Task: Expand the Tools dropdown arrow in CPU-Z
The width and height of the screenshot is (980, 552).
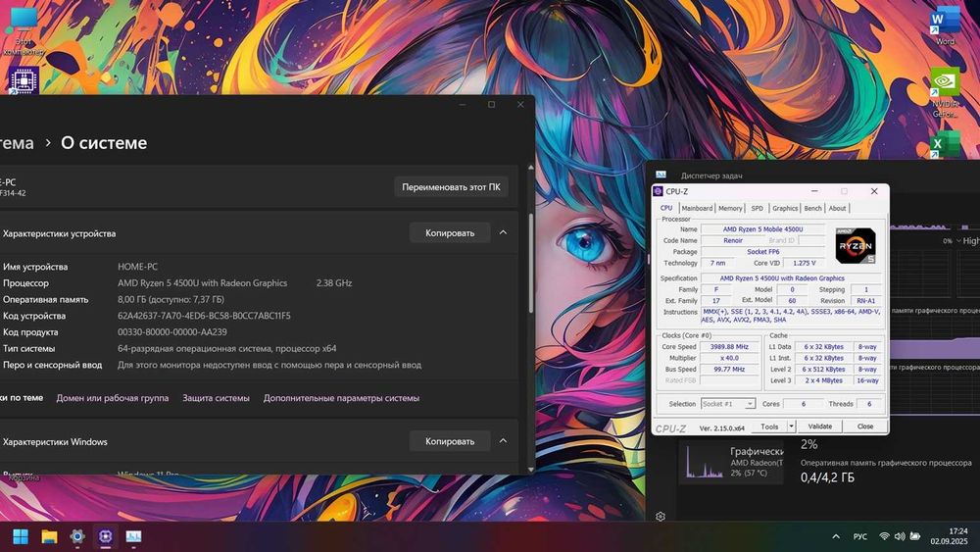Action: click(791, 427)
